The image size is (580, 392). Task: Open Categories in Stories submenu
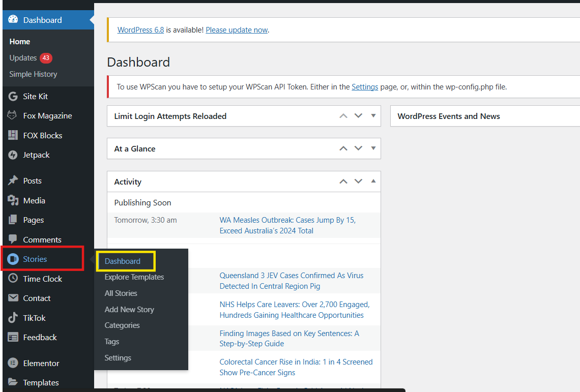pyautogui.click(x=122, y=325)
